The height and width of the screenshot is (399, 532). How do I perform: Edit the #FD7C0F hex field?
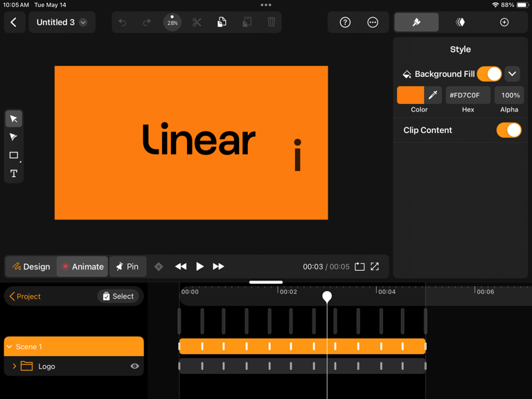(468, 95)
